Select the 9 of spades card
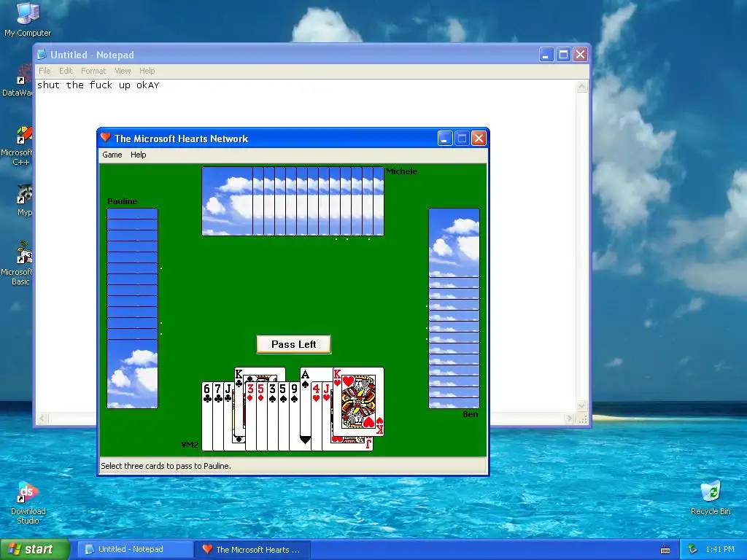 (x=295, y=416)
